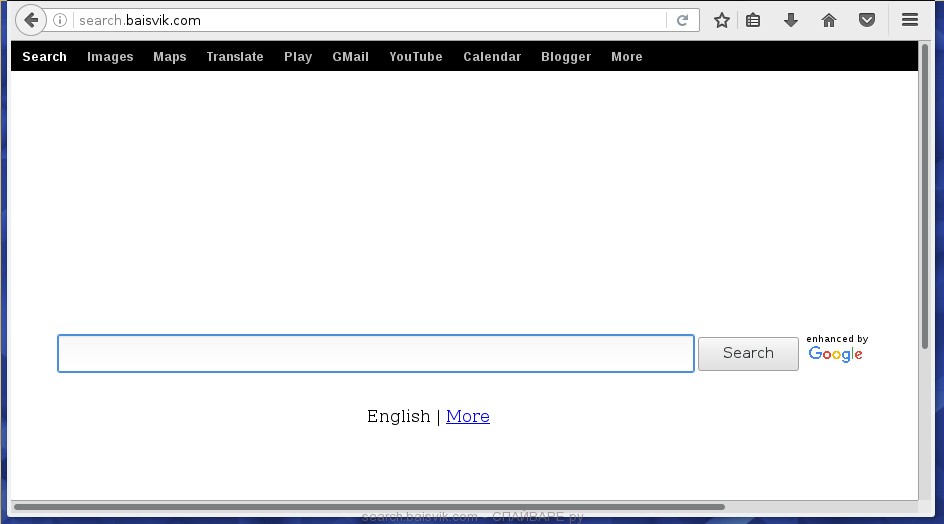Open the Pocket icon in toolbar
Screen dimensions: 944x524
tap(868, 20)
